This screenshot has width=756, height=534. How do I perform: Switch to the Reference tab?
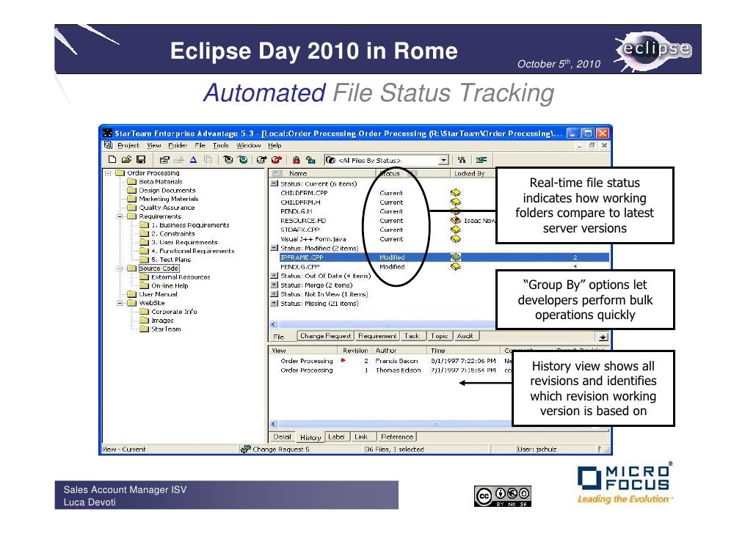(x=397, y=436)
